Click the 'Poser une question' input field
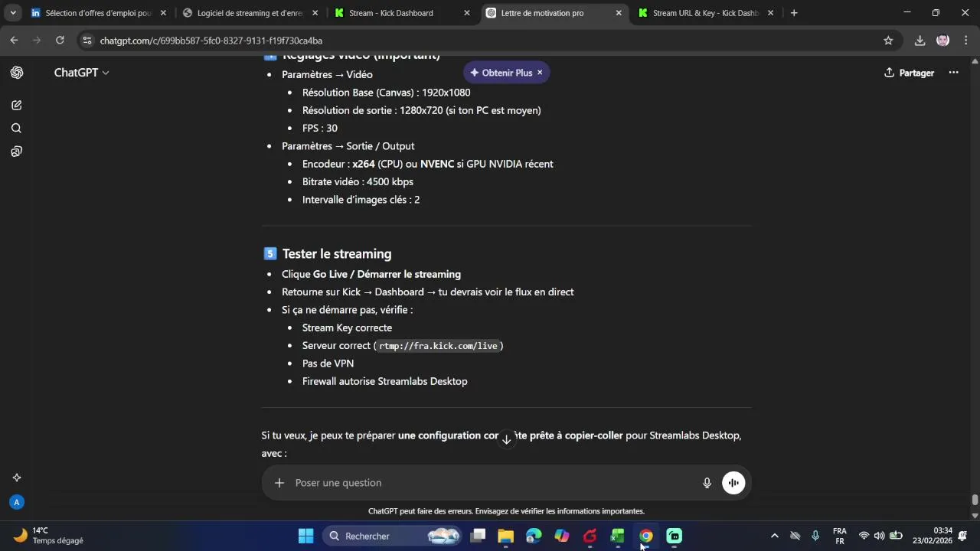Viewport: 980px width, 551px height. (x=494, y=483)
